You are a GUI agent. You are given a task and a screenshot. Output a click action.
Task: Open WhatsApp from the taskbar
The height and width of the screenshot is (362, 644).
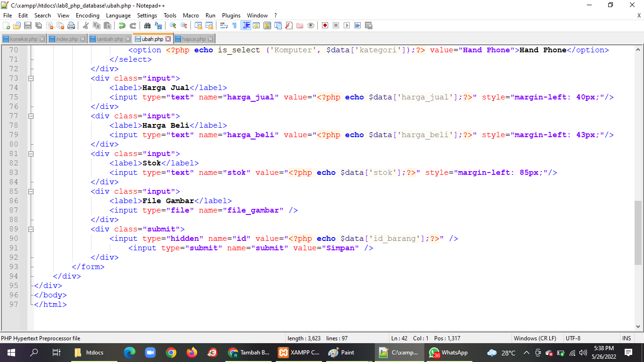point(449,353)
